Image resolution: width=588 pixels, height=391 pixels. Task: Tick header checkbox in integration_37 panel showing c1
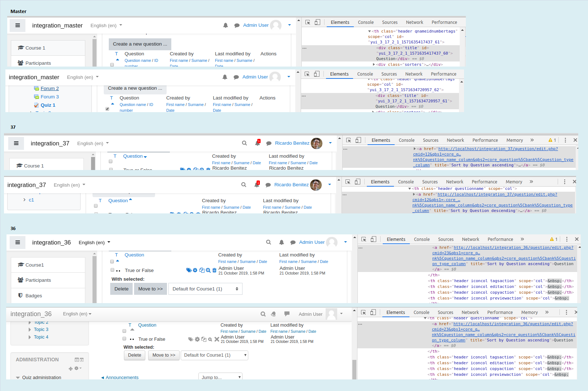tap(96, 206)
